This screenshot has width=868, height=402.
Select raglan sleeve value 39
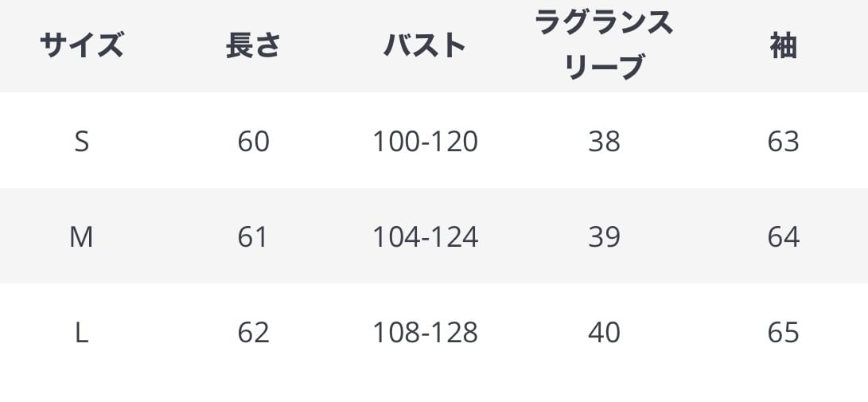[x=604, y=236]
